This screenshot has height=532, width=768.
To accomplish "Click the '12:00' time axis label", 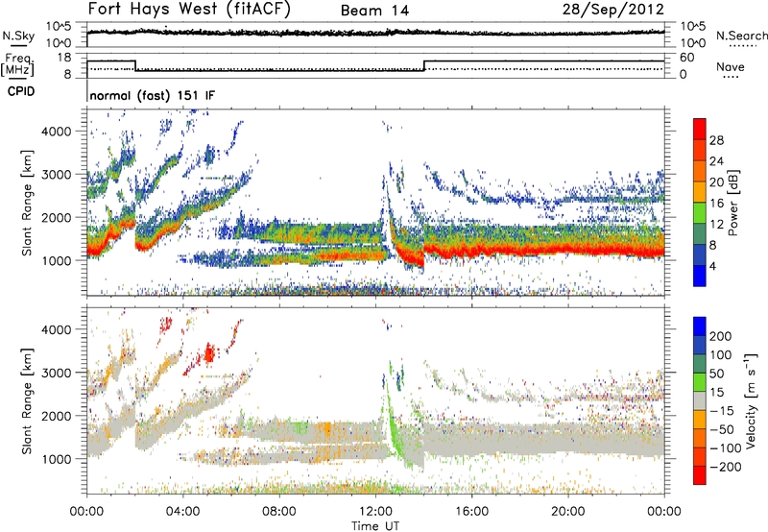I will 375,512.
